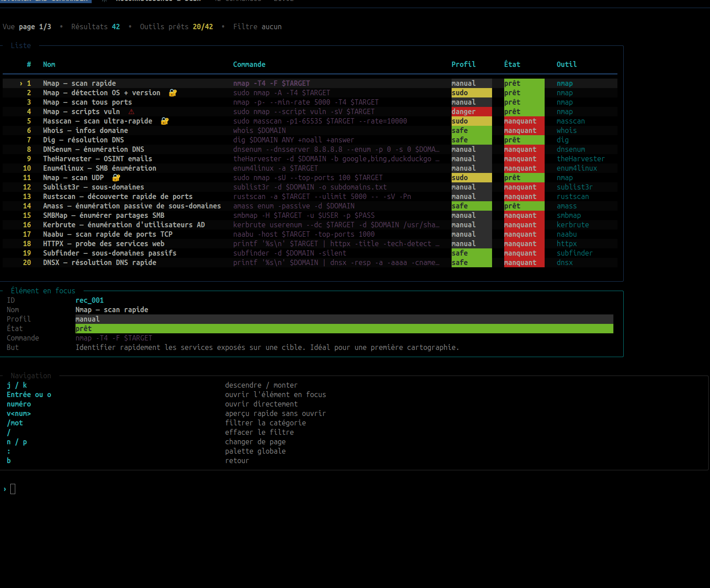
Task: Click the lock icon next to Masscan scan ultra-rapide
Action: coord(164,121)
